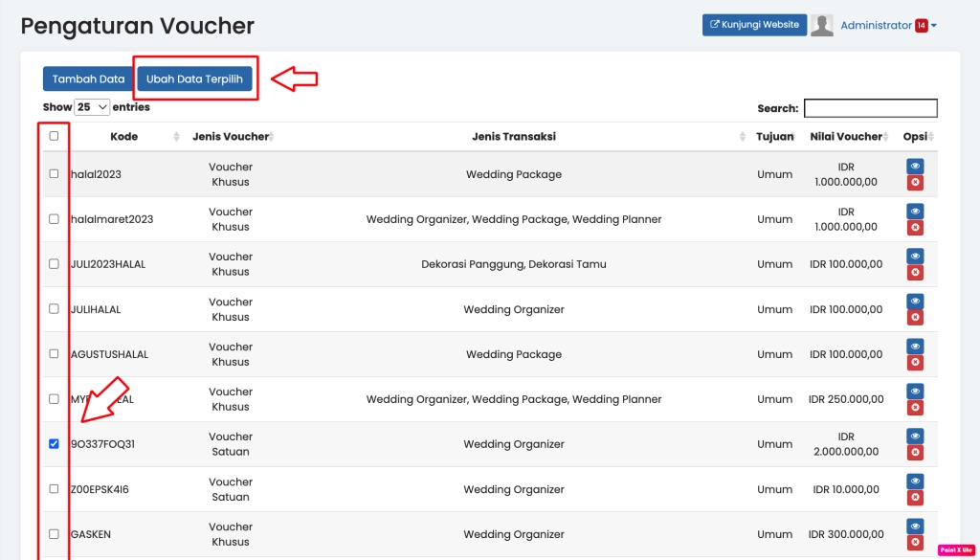This screenshot has width=980, height=560.
Task: Click the red delete icon for halal2023
Action: (x=914, y=182)
